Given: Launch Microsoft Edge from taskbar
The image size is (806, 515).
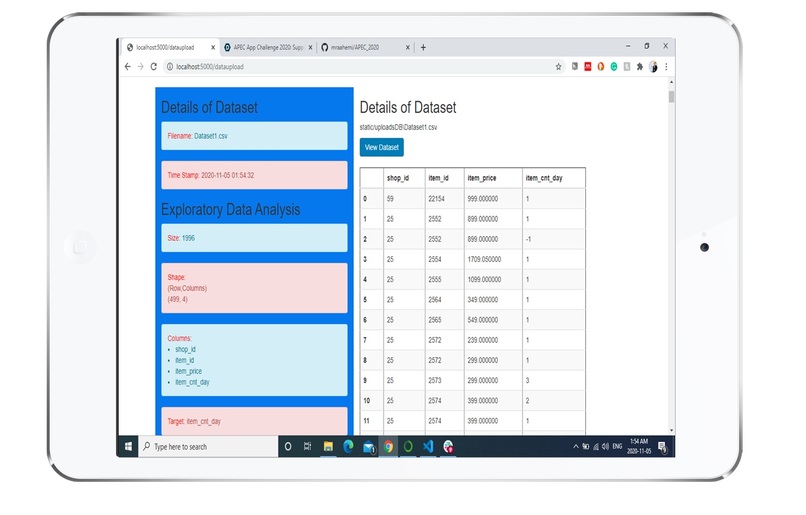Looking at the screenshot, I should pos(348,446).
